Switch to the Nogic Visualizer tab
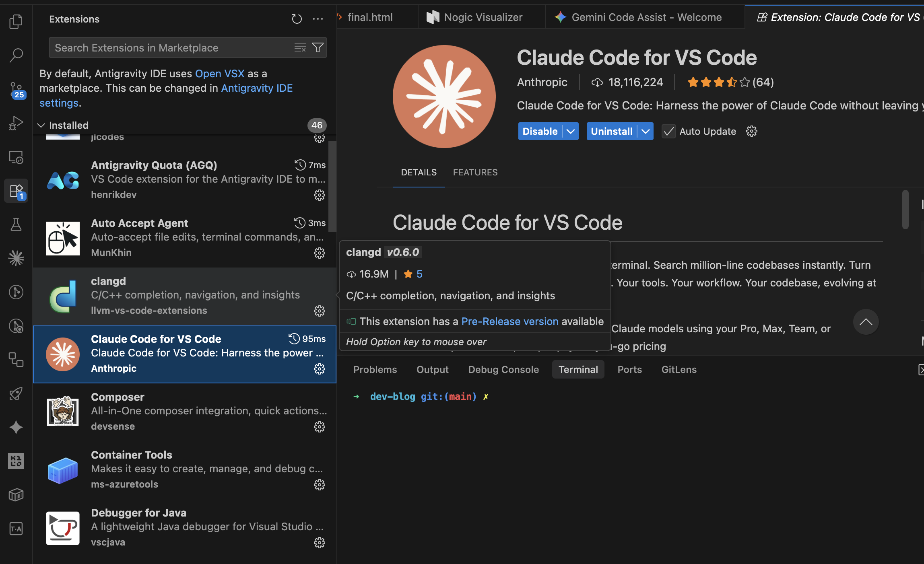Screen dimensions: 924x564 tap(482, 17)
